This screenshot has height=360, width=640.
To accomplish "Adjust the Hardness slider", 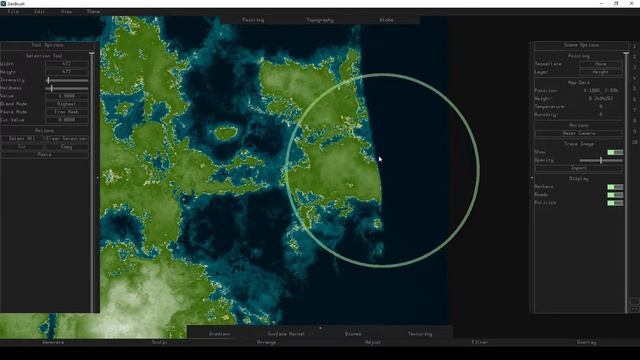I will pos(67,88).
